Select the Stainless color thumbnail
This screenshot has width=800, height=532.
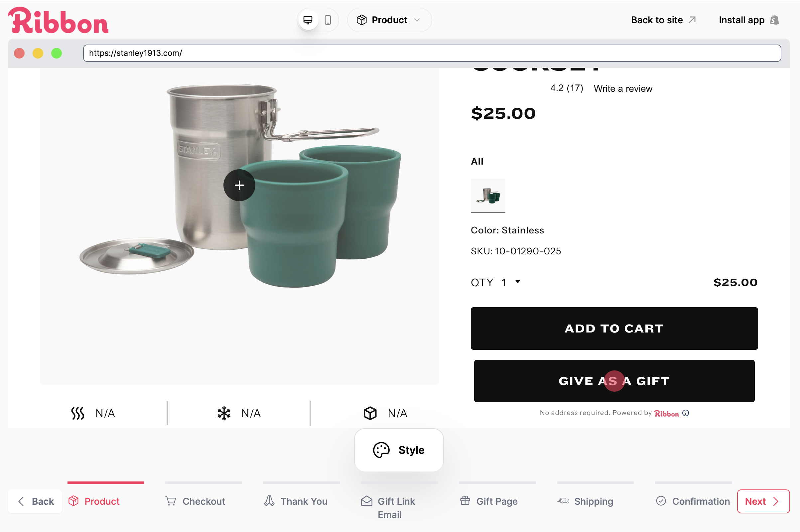(x=488, y=196)
